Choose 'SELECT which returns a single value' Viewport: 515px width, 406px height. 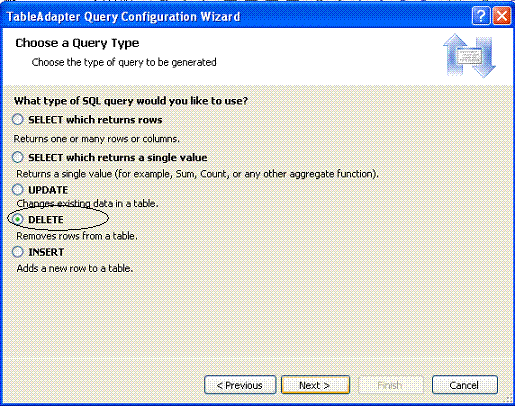(18, 157)
